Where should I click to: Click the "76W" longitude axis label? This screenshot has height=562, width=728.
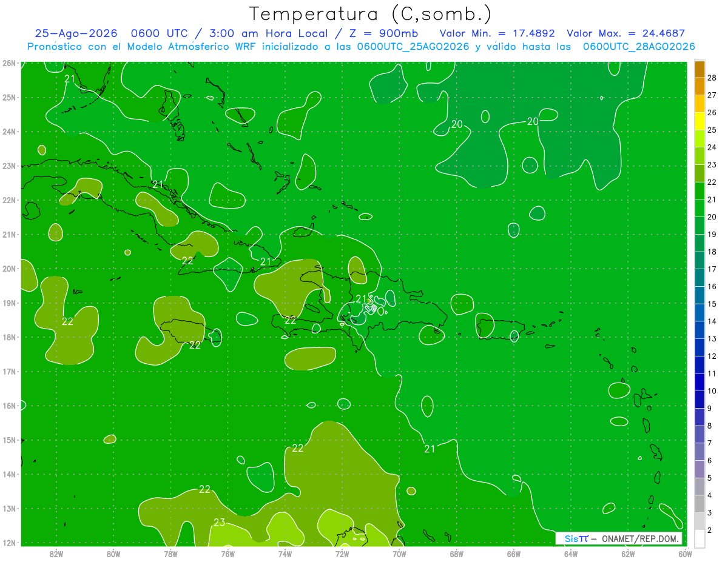pos(228,554)
